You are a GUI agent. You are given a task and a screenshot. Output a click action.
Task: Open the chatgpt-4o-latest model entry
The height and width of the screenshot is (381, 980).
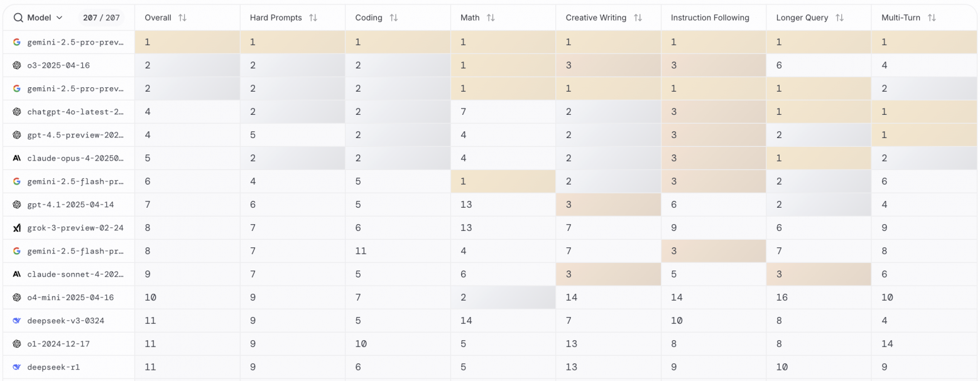coord(75,112)
